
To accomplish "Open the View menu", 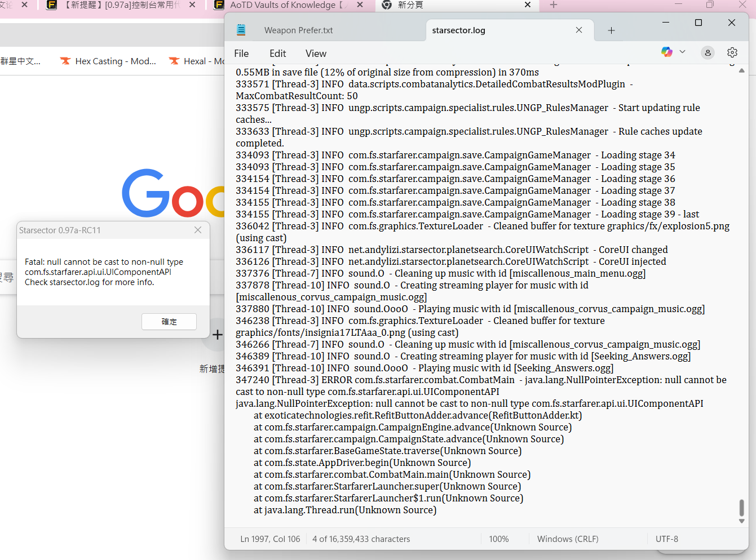I will [315, 54].
